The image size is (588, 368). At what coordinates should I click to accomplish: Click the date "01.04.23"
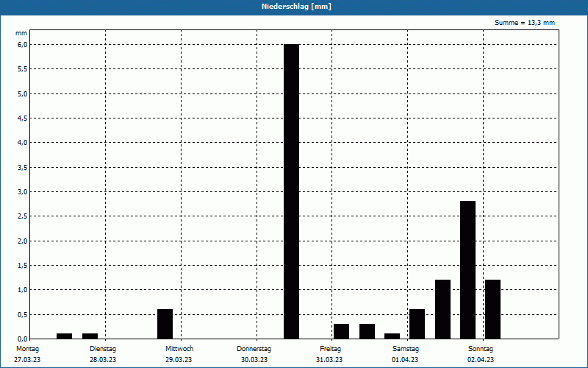(x=405, y=360)
